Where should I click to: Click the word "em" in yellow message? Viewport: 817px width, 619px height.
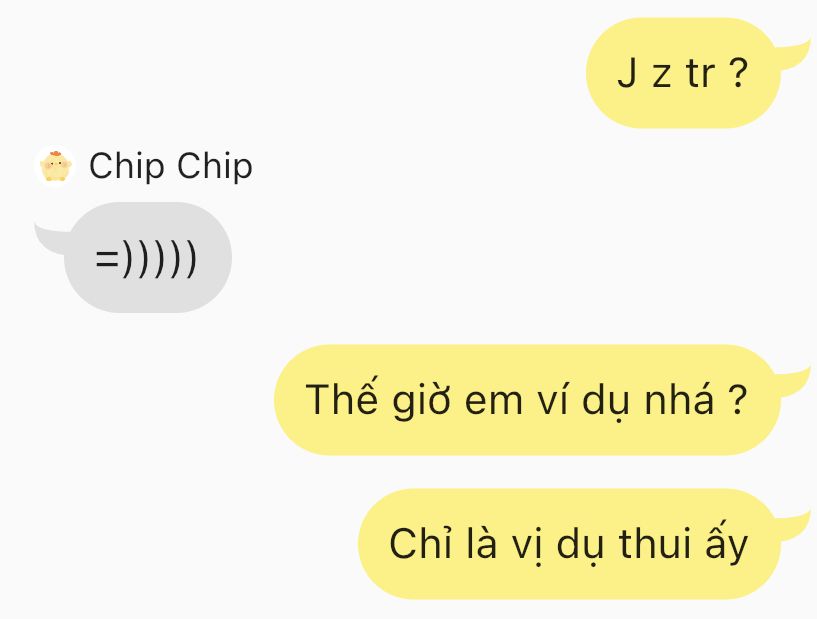pos(493,401)
